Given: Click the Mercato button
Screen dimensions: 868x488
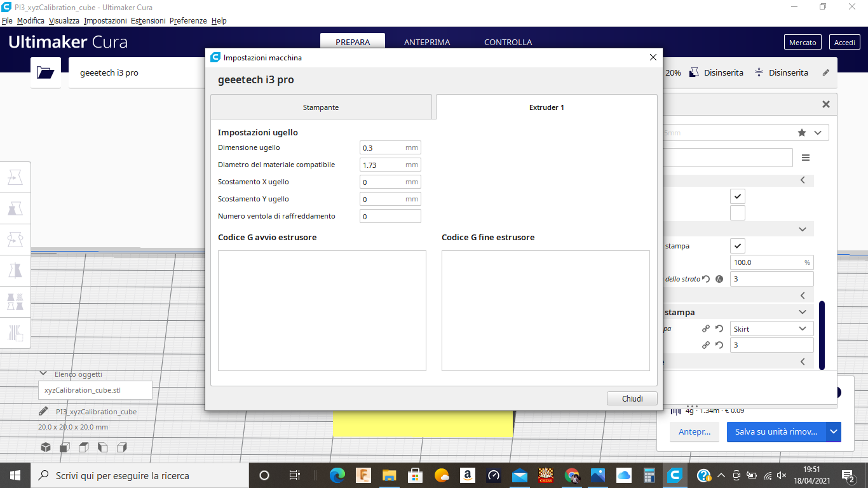Looking at the screenshot, I should [x=803, y=43].
